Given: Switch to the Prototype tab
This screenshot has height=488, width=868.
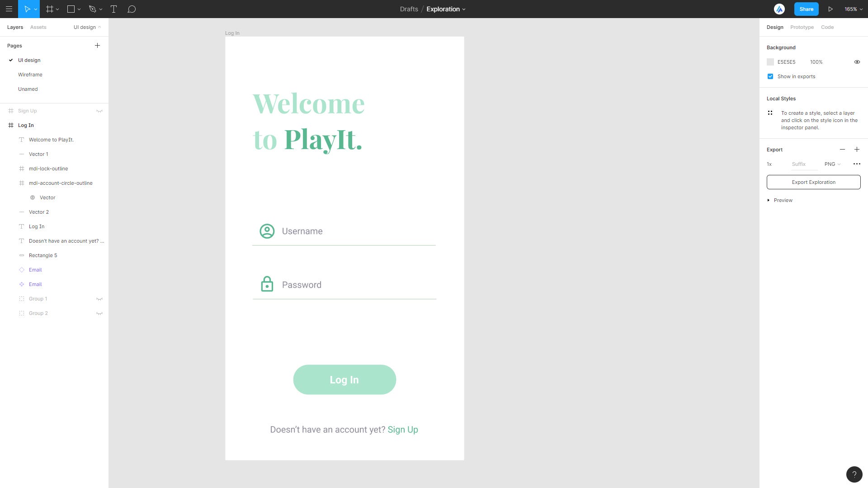Looking at the screenshot, I should 802,27.
